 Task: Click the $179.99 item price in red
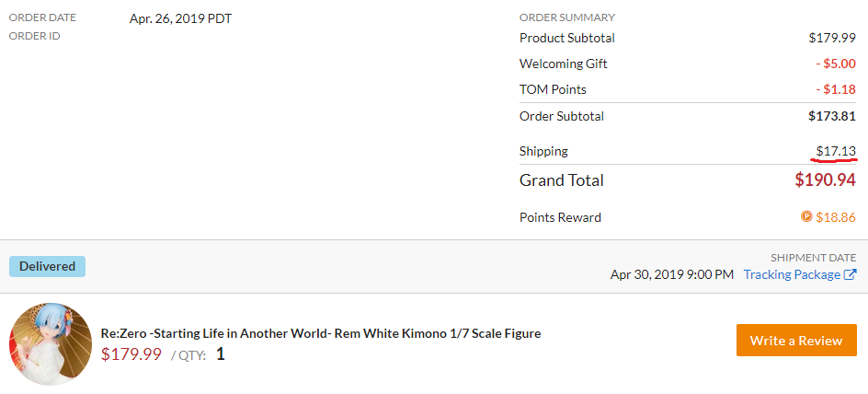pyautogui.click(x=131, y=353)
